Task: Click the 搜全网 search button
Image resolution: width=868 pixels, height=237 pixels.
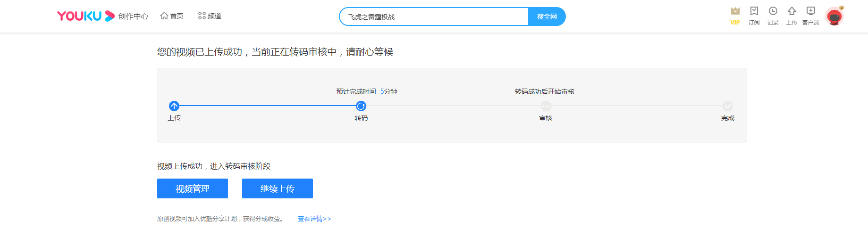Action: pos(547,16)
